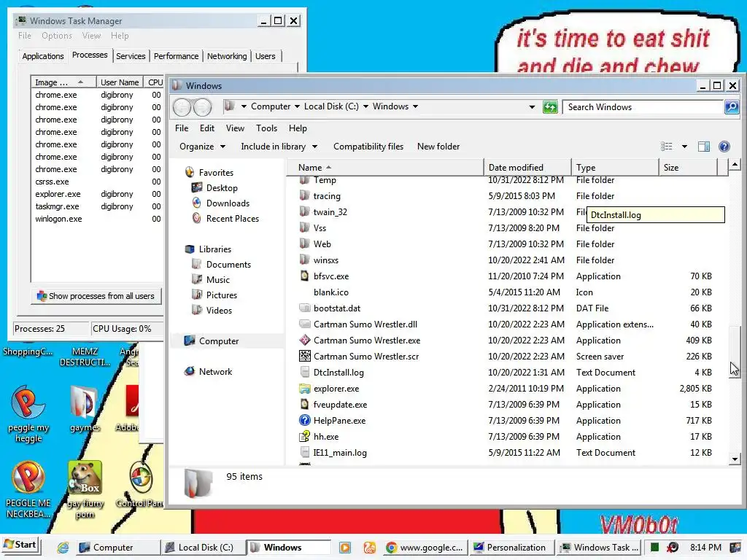Switch to Performance tab in Task Manager
Viewport: 747px width, 560px height.
pos(176,56)
